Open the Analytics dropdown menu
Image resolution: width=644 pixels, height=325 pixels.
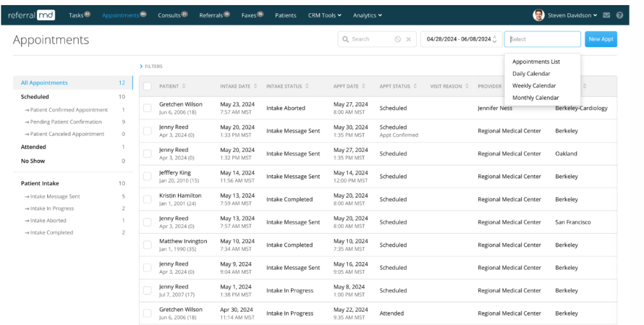point(367,15)
